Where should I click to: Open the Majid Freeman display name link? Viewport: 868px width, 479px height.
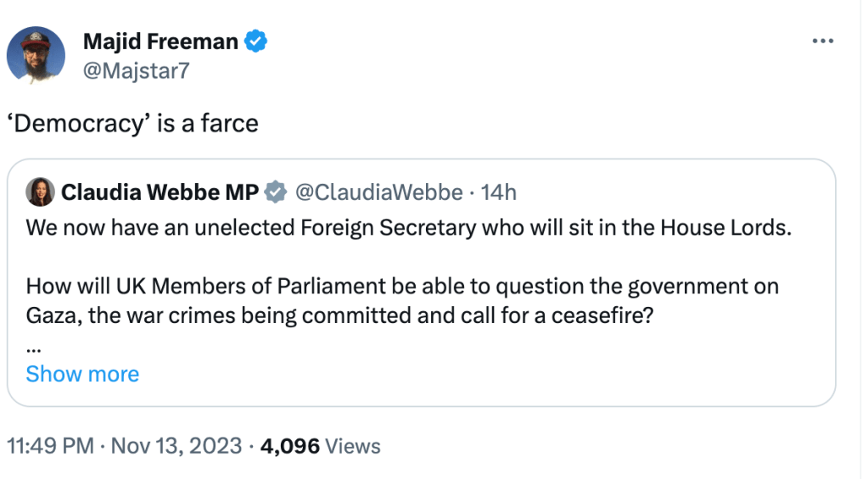tap(160, 41)
